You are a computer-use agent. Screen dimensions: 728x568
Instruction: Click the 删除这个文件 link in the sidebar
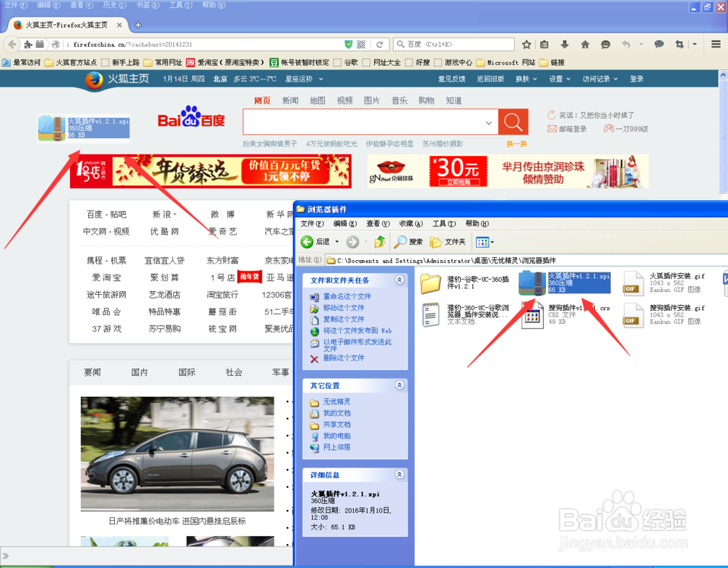342,358
